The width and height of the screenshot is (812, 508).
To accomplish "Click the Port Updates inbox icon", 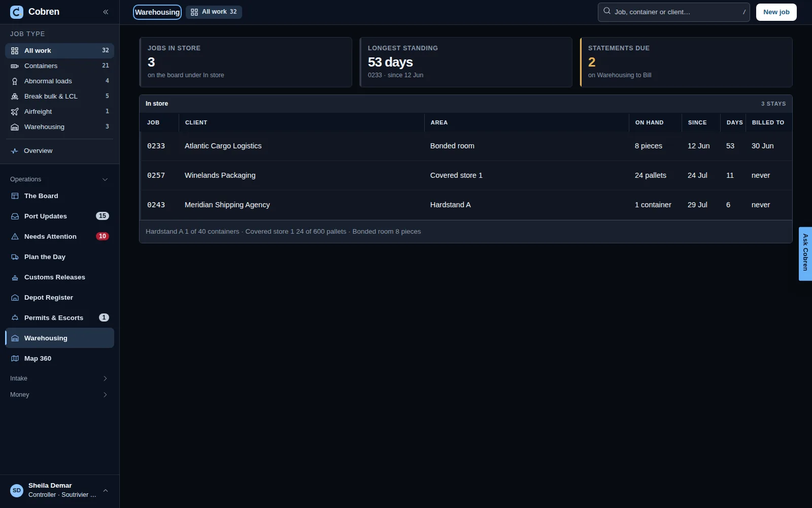I will 15,216.
